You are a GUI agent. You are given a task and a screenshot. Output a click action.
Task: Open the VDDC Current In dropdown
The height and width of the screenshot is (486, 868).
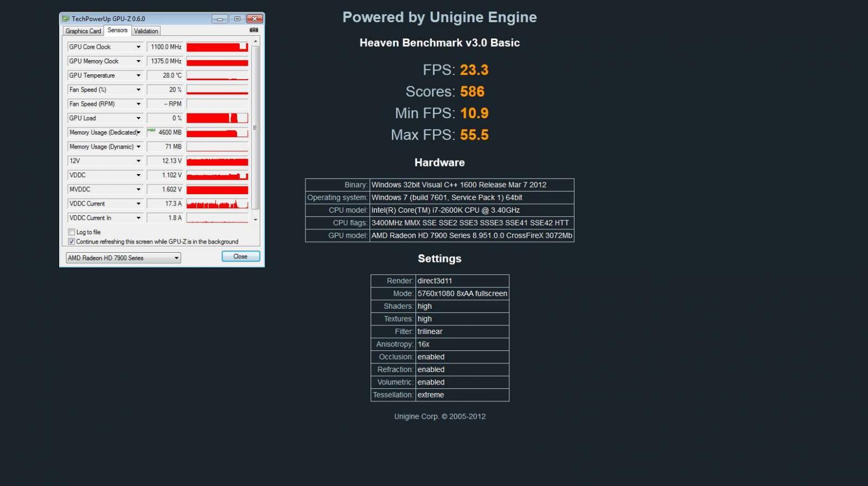[138, 218]
